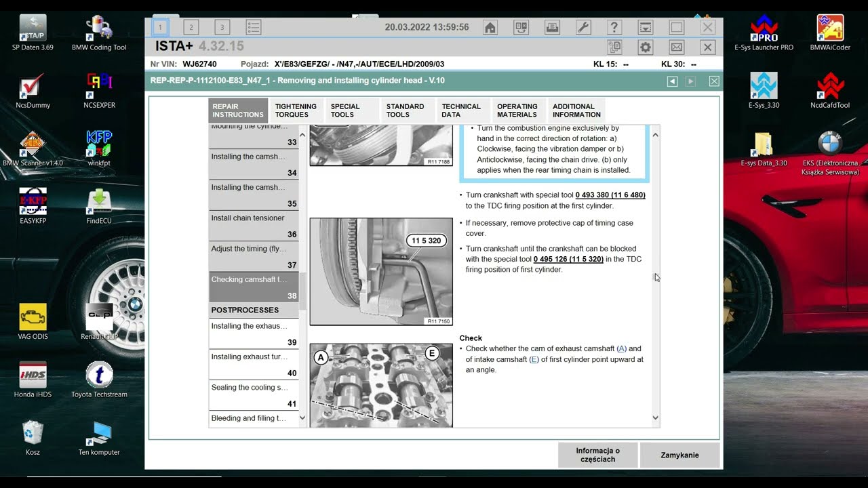868x488 pixels.
Task: Click the intake camshaft (E) reference link
Action: point(534,360)
